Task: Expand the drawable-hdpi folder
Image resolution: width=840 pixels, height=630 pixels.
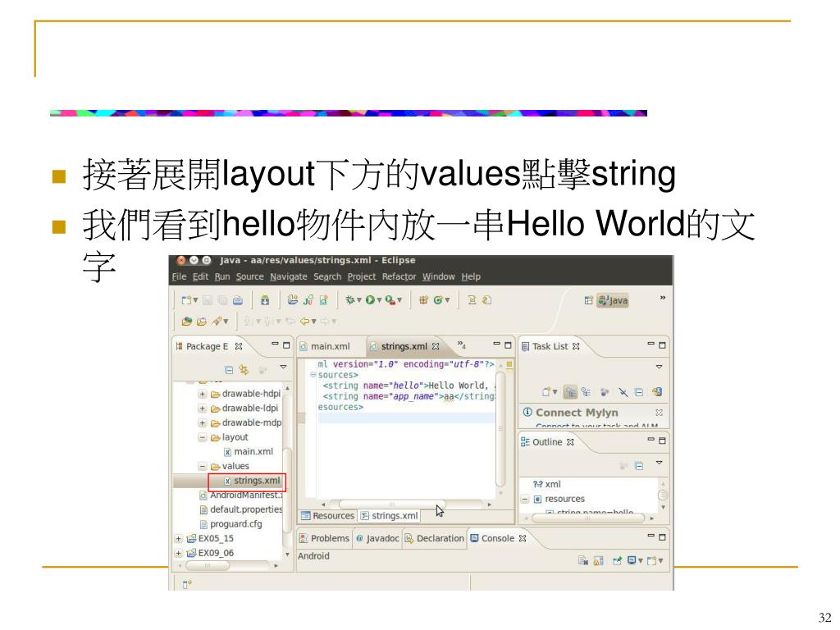Action: (x=203, y=394)
